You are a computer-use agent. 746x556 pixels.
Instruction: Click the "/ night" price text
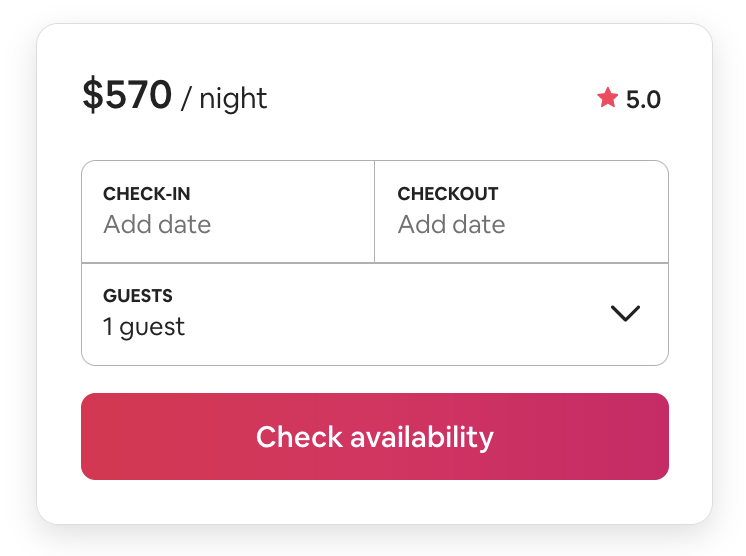tap(224, 99)
